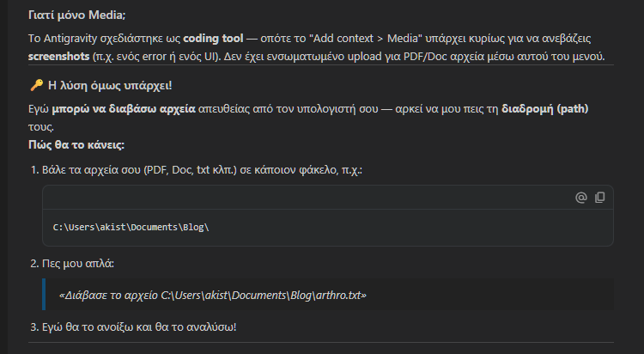The image size is (644, 354).
Task: Click the key emoji before the solution heading
Action: (35, 86)
